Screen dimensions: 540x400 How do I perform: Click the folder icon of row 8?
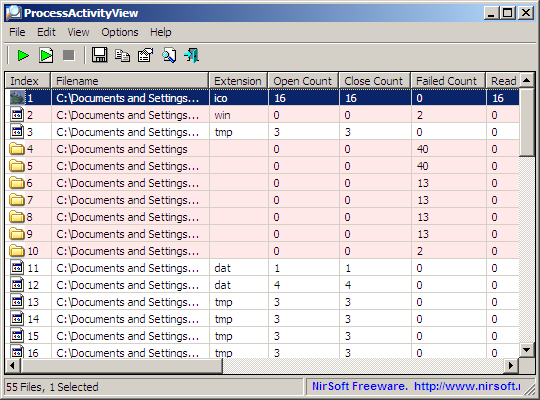tap(17, 217)
